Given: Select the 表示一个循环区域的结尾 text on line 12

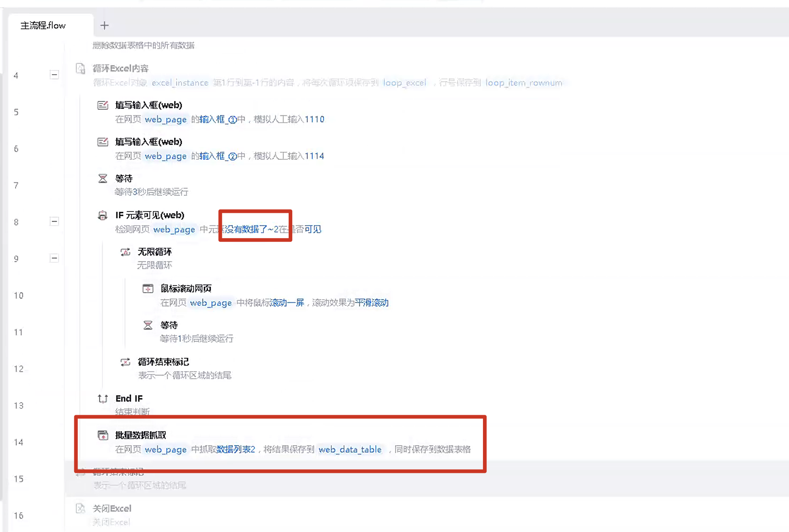Looking at the screenshot, I should point(185,375).
